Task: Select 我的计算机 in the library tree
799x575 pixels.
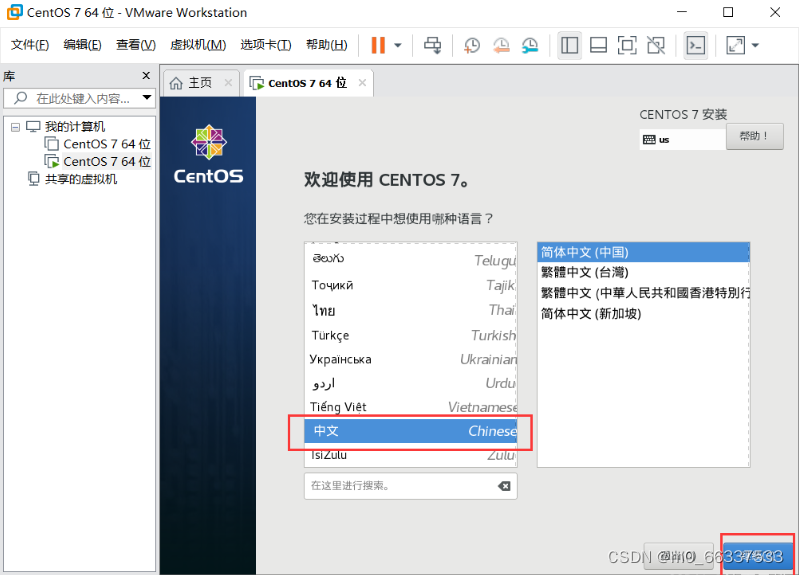Action: tap(74, 126)
